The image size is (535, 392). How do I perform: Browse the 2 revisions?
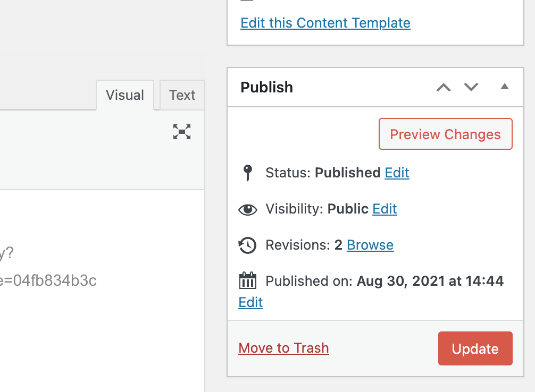[370, 245]
